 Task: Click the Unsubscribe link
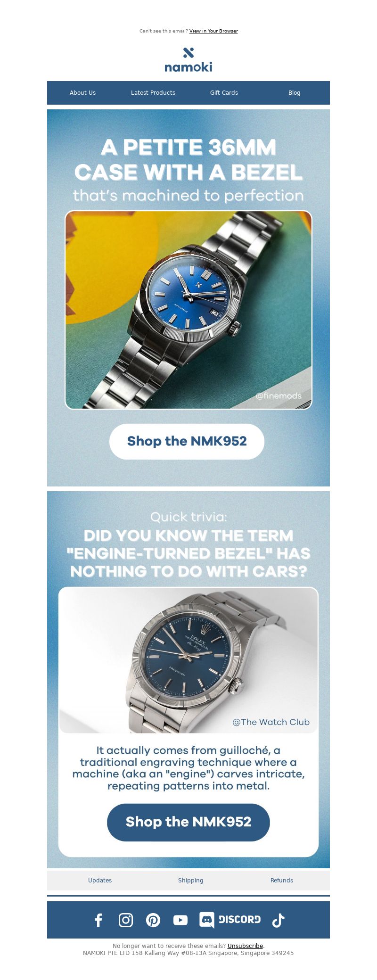click(x=245, y=946)
